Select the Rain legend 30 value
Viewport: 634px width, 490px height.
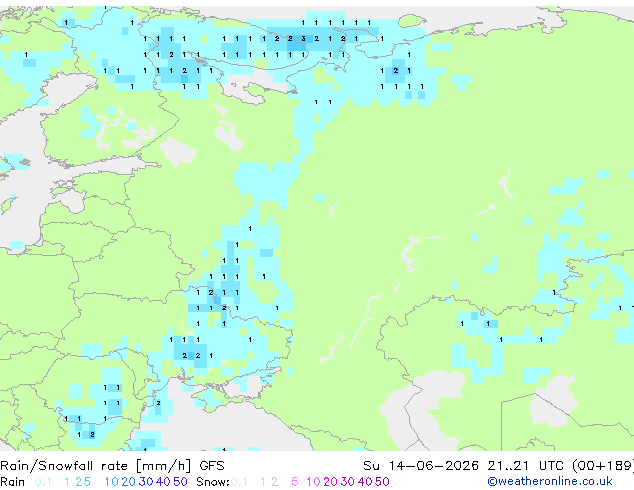[x=146, y=482]
